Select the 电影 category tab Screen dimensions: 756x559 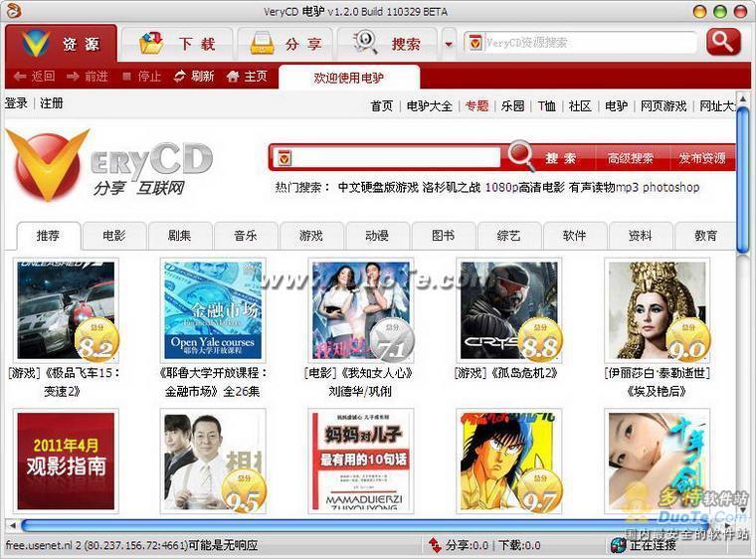tap(114, 236)
